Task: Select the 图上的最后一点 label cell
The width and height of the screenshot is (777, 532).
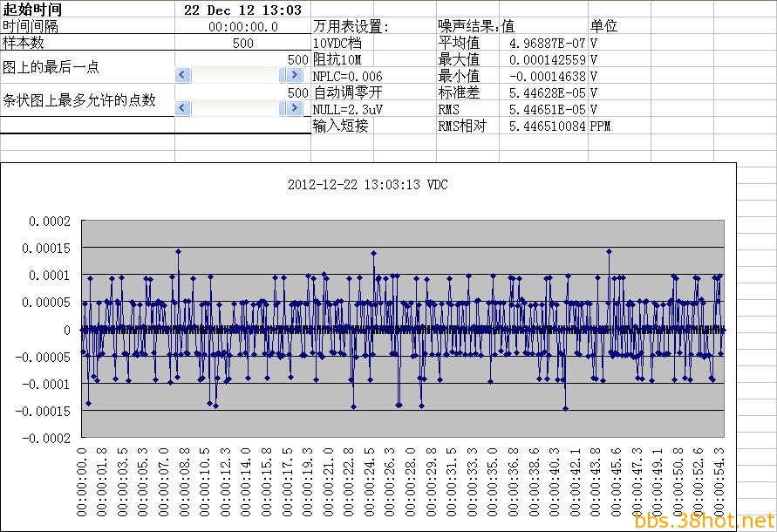Action: tap(87, 67)
